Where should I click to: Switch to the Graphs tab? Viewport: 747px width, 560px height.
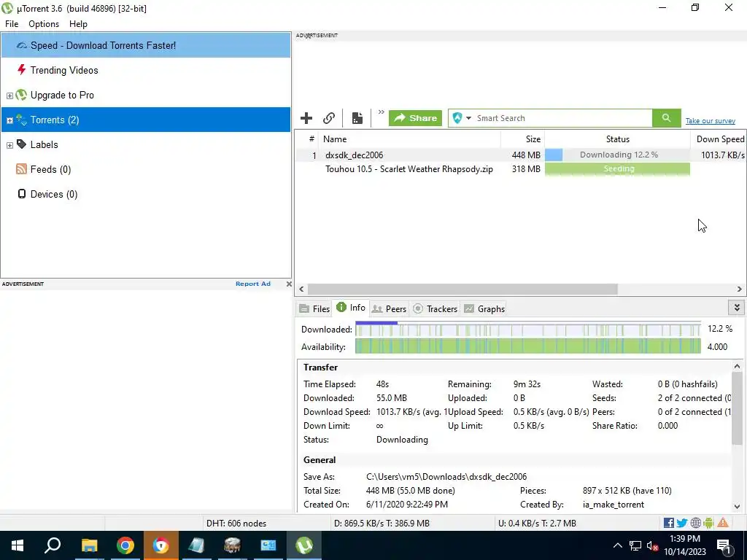[x=484, y=308]
